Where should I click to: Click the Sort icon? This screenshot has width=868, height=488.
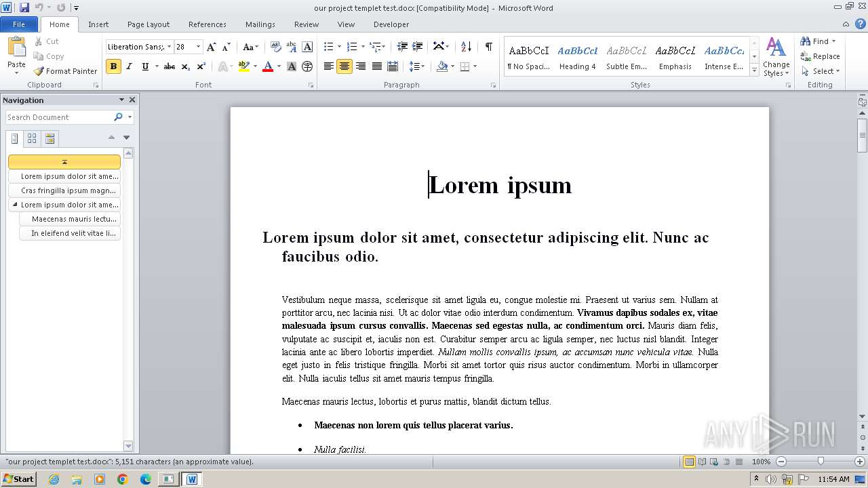(466, 47)
